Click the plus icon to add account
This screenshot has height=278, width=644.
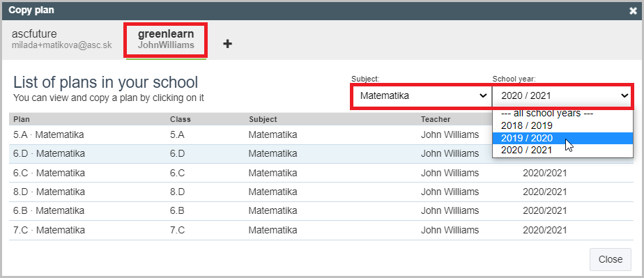tap(227, 43)
